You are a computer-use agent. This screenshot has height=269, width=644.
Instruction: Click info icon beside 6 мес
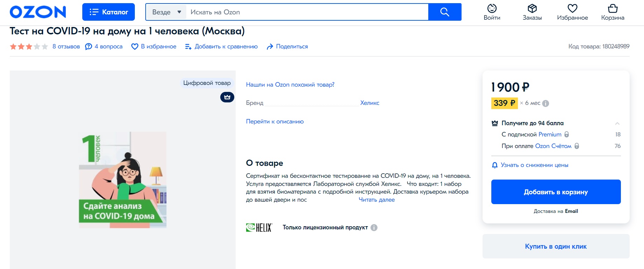546,103
